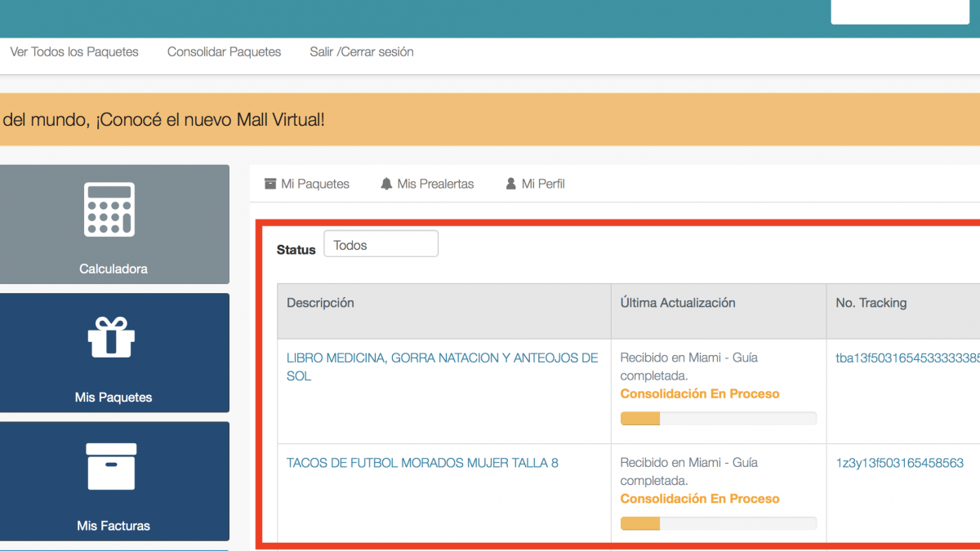Click tracking number starting with tba13f
Screen dimensions: 980x551
(906, 358)
